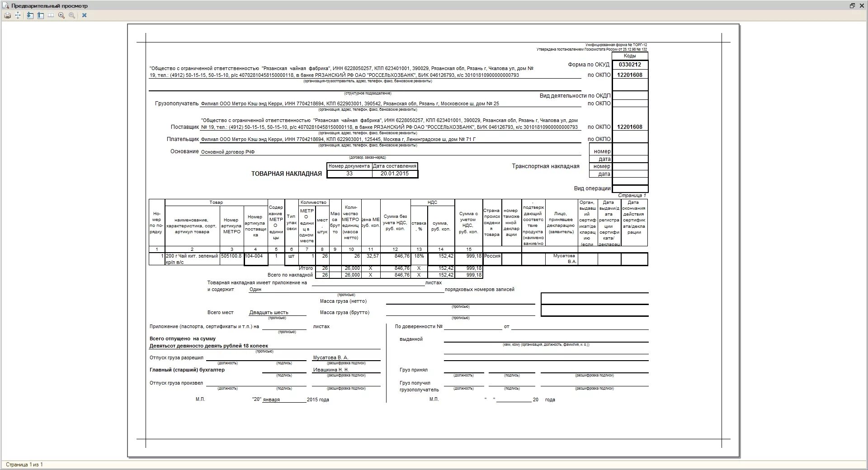This screenshot has width=868, height=470.
Task: Zoom in using the magnifier plus icon
Action: (x=61, y=15)
